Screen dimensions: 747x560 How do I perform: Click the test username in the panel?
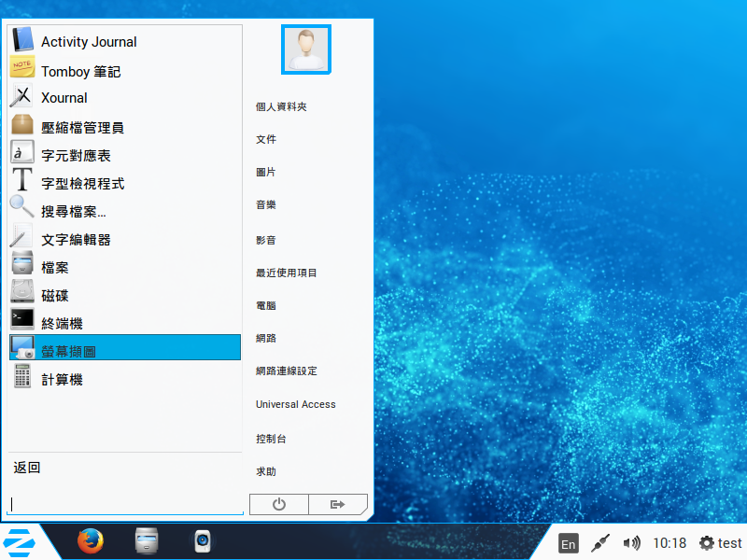(x=730, y=543)
